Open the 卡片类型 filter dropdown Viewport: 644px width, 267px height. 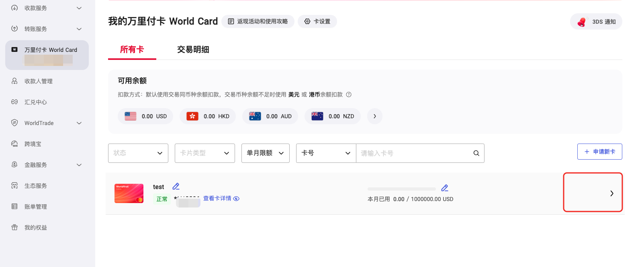(204, 153)
